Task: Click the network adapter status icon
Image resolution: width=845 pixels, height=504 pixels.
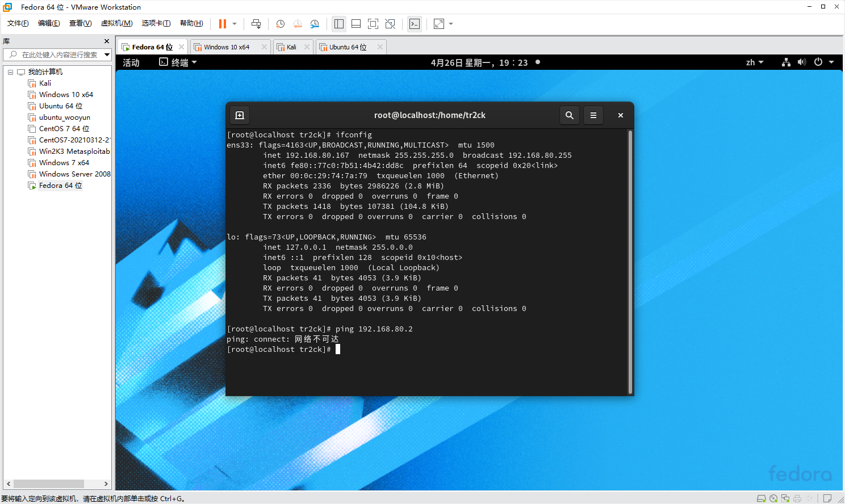Action: coord(785,498)
